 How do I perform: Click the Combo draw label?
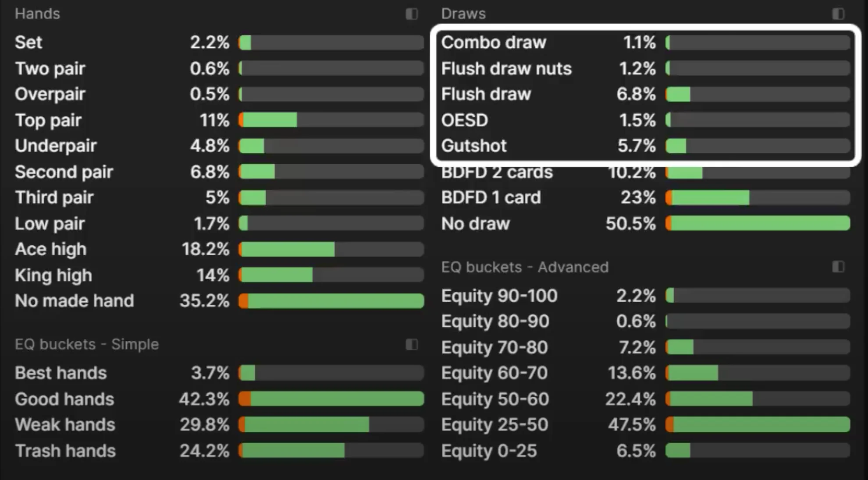point(494,42)
